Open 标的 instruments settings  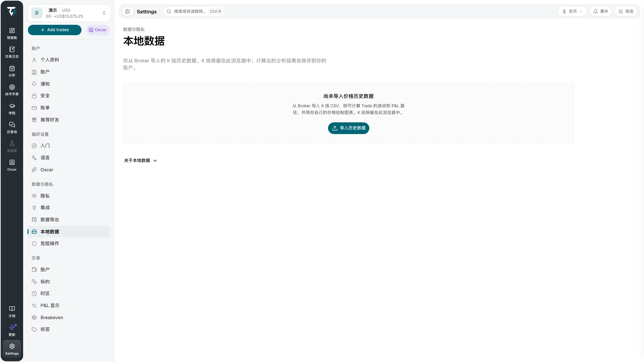point(69,282)
